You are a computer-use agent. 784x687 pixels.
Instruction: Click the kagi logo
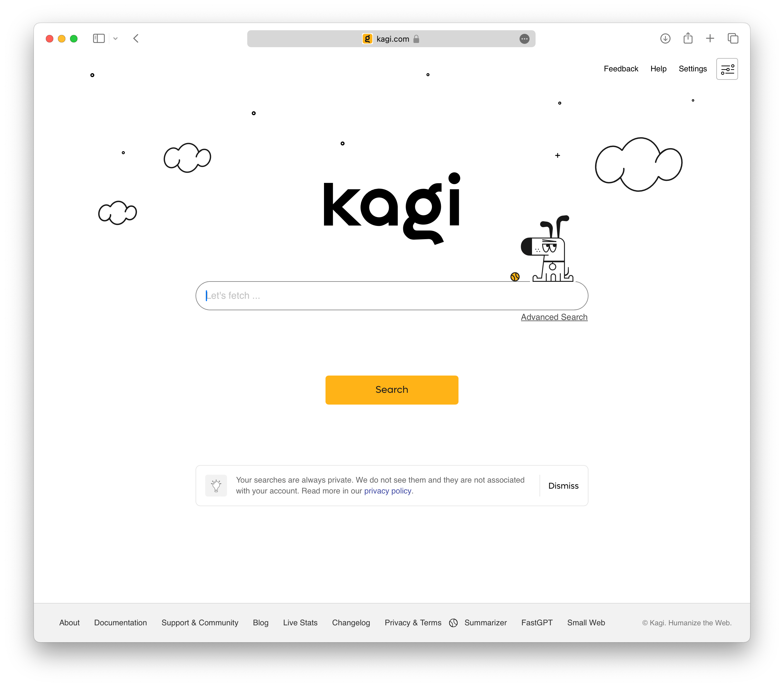coord(392,208)
